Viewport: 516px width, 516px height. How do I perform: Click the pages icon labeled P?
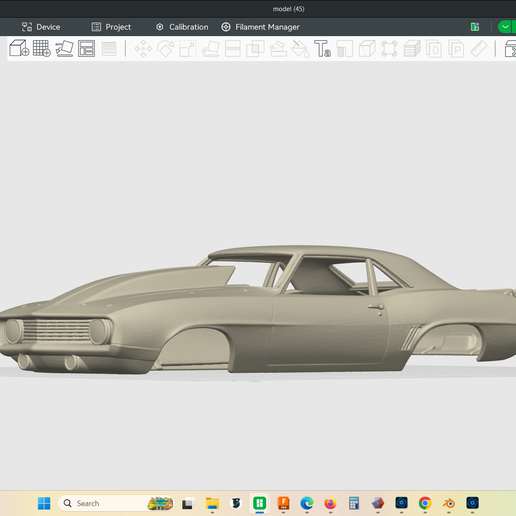click(456, 49)
